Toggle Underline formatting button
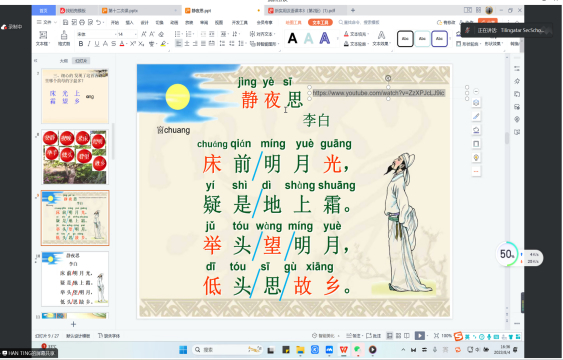This screenshot has height=360, width=563. point(97,44)
